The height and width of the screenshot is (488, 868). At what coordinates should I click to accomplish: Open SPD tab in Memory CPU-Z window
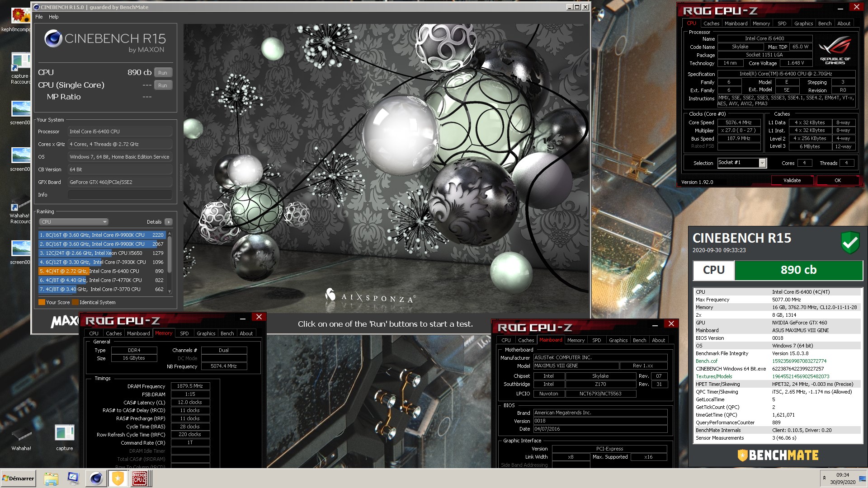coord(184,333)
